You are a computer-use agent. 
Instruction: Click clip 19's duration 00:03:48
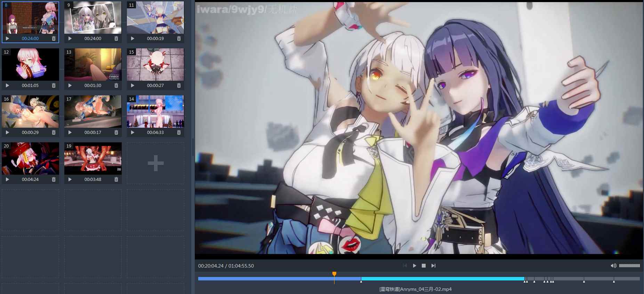pos(93,180)
